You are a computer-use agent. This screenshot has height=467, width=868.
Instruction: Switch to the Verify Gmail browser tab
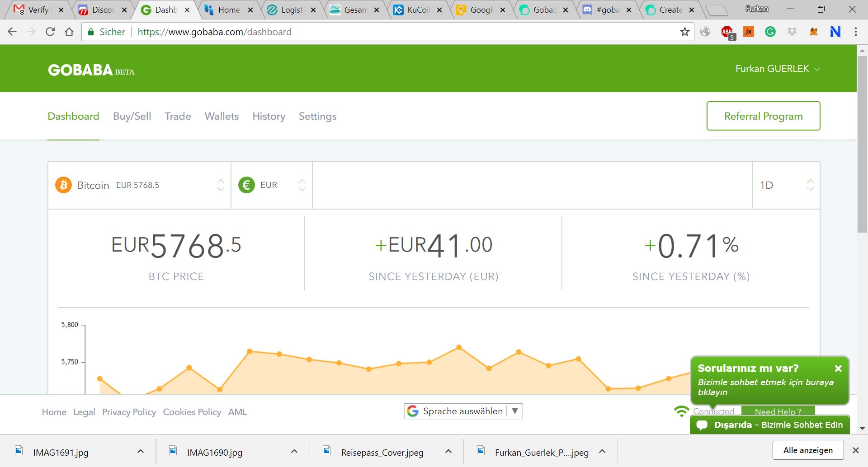click(38, 10)
